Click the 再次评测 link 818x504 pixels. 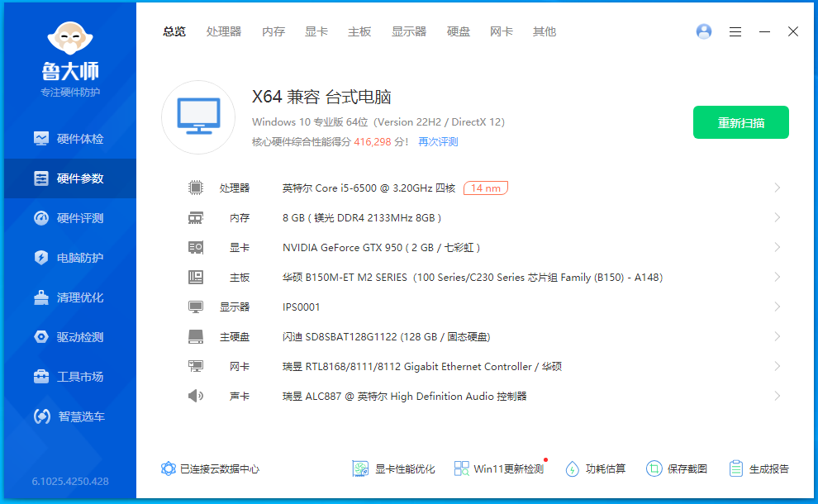pyautogui.click(x=438, y=142)
